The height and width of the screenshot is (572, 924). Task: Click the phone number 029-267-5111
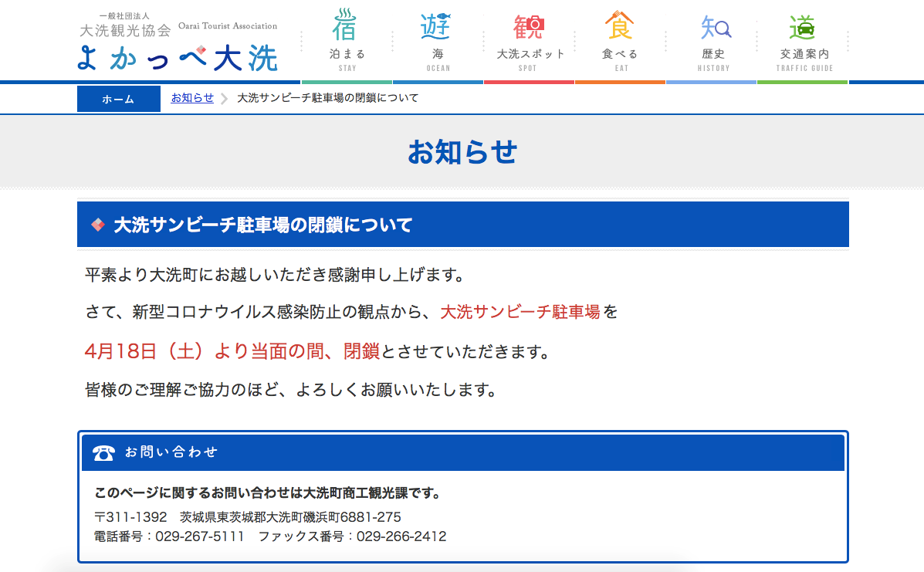[x=200, y=536]
